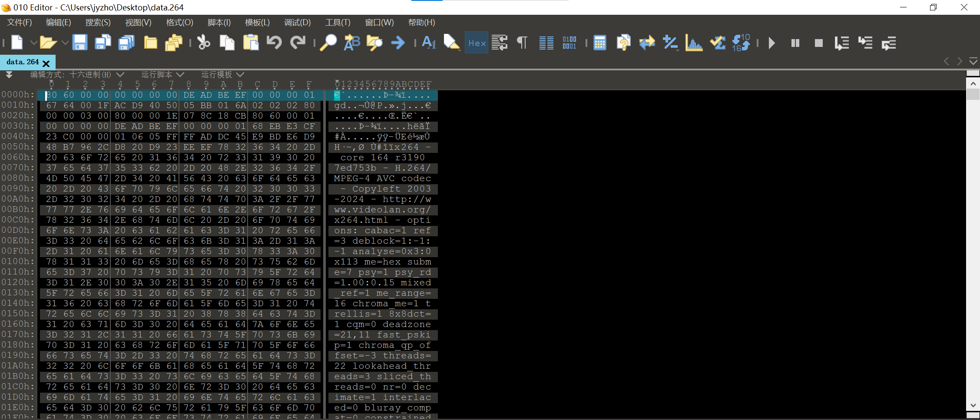The width and height of the screenshot is (980, 420).
Task: Expand the double-chevron toggle left of 编辑方式
Action: (x=9, y=75)
